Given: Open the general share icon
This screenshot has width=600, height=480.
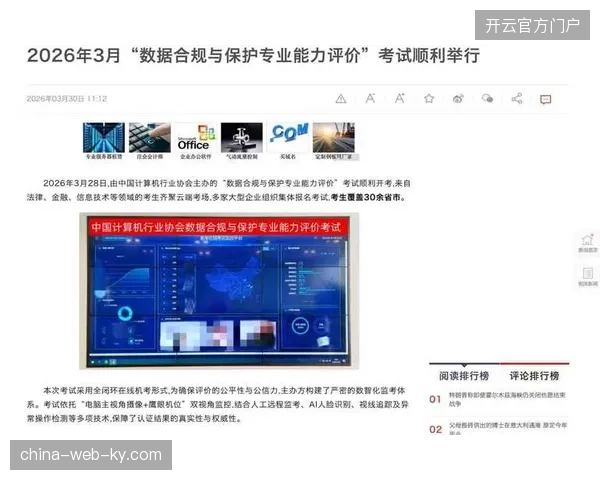Looking at the screenshot, I should [517, 98].
